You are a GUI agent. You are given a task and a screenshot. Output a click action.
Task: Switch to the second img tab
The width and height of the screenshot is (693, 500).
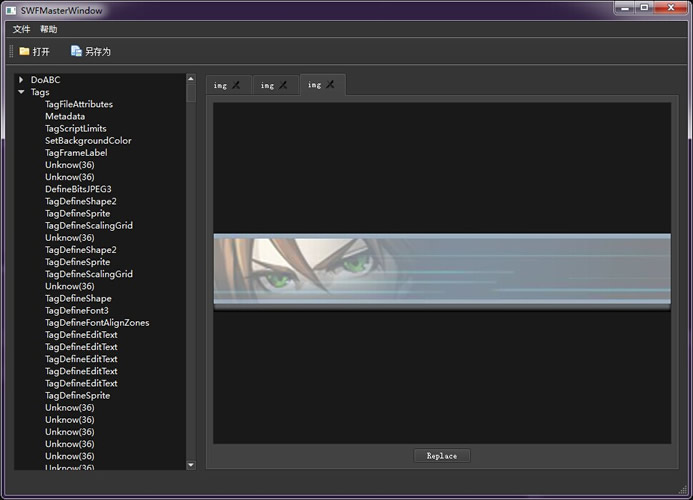(x=267, y=86)
